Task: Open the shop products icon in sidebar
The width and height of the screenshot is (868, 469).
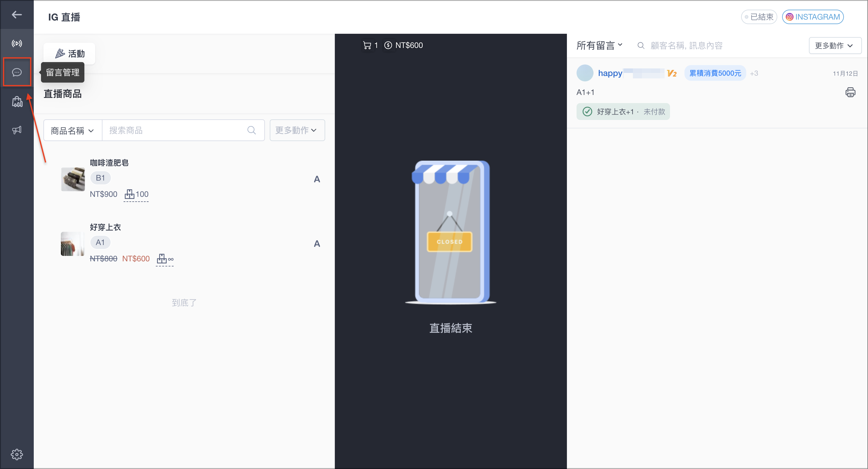Action: [x=17, y=101]
